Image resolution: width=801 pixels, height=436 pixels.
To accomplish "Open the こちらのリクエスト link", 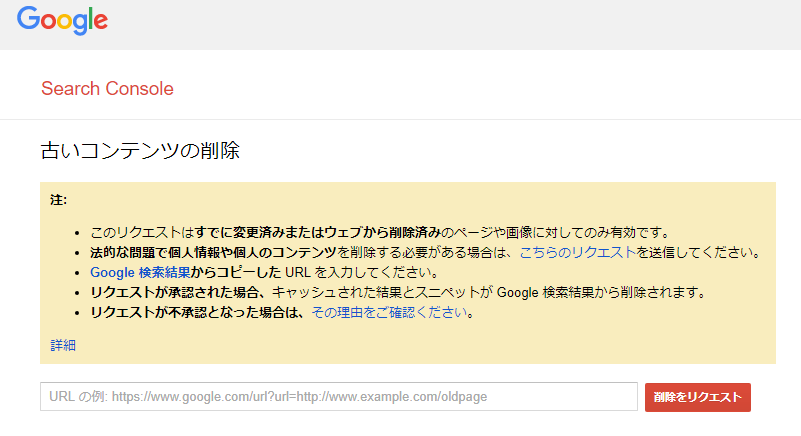I will pyautogui.click(x=577, y=253).
